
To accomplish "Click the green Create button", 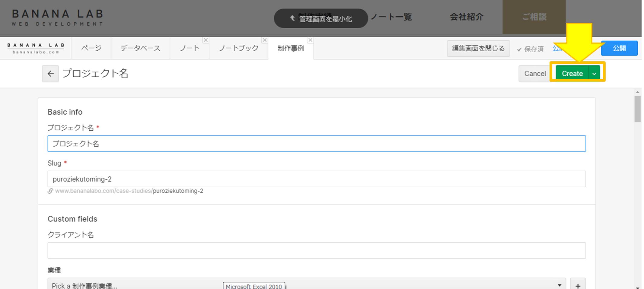I will [x=572, y=74].
